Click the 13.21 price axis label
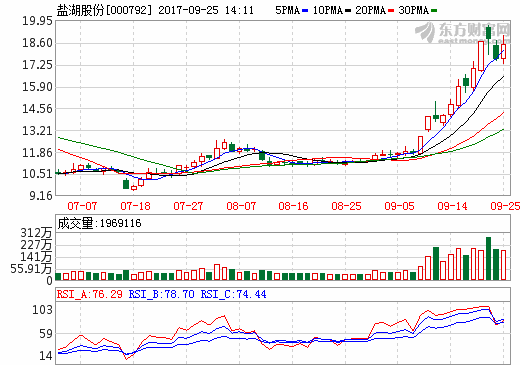520x365 pixels. coord(37,130)
